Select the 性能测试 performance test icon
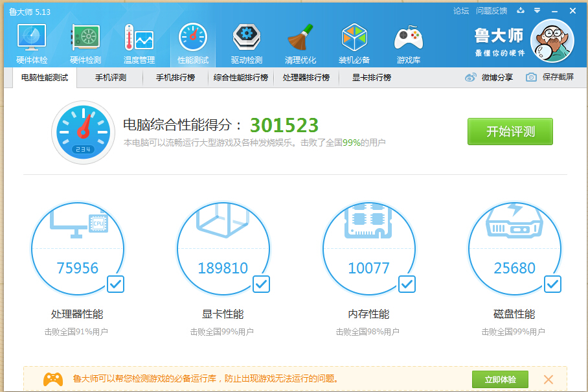 pos(193,37)
